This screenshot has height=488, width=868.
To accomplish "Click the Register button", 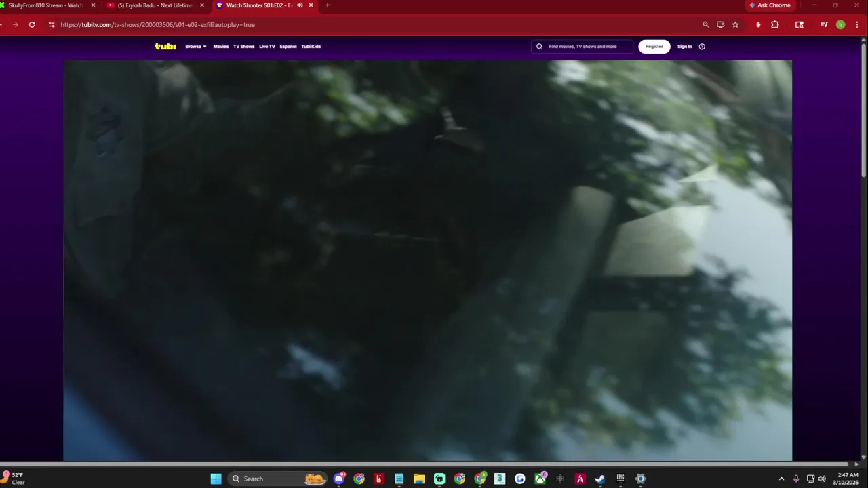I will [x=654, y=47].
